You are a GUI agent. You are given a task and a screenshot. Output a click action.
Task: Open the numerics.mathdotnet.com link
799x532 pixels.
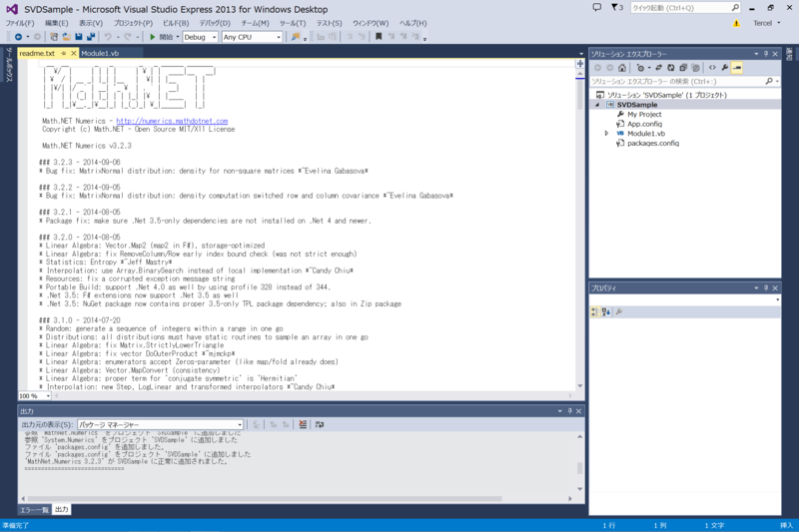click(172, 121)
